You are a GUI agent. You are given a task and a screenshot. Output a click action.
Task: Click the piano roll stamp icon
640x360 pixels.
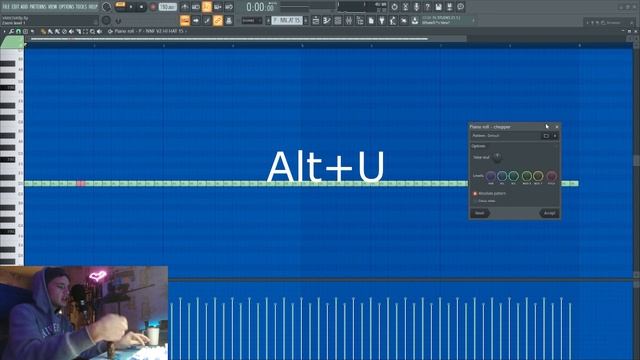[25, 31]
